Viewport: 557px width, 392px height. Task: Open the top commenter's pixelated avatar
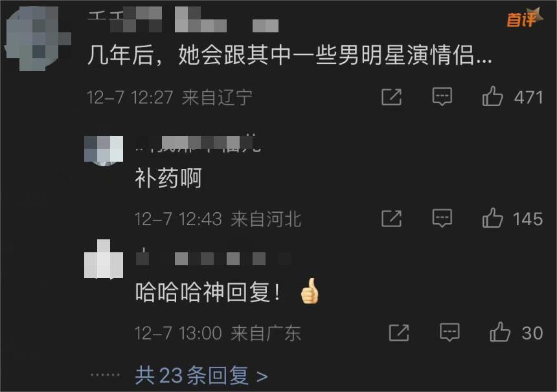[x=38, y=38]
